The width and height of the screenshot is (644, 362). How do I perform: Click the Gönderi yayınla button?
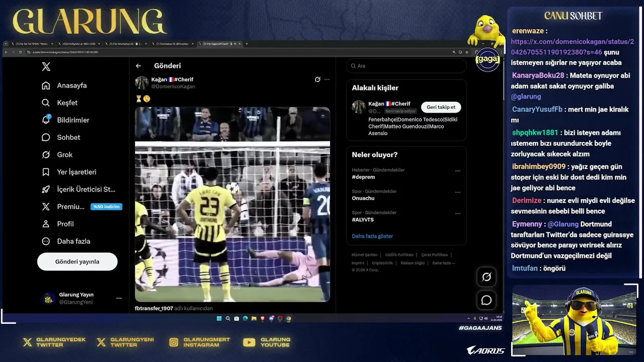(x=77, y=262)
